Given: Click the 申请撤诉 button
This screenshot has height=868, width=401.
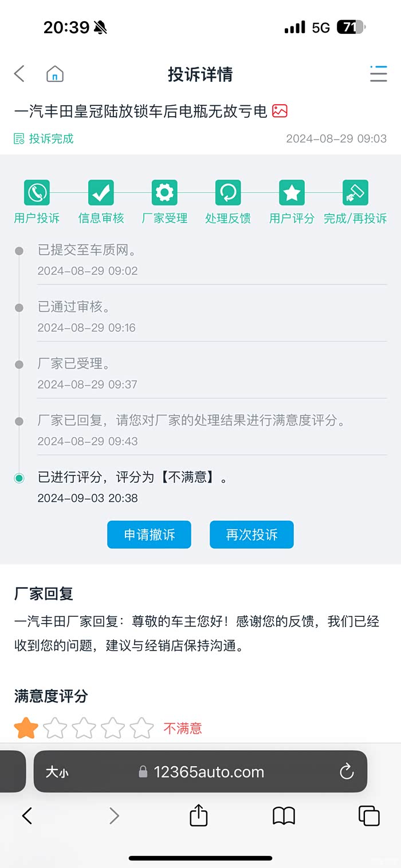Looking at the screenshot, I should point(149,534).
